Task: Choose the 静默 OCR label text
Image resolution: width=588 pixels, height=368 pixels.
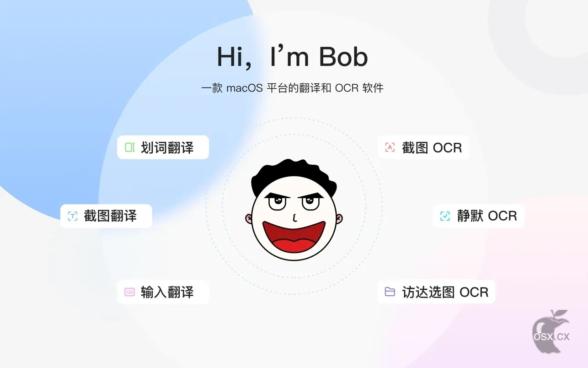Action: (x=487, y=216)
